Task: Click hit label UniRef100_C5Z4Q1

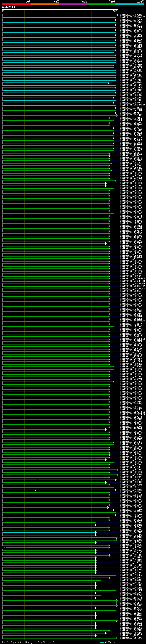Action: 131,42
